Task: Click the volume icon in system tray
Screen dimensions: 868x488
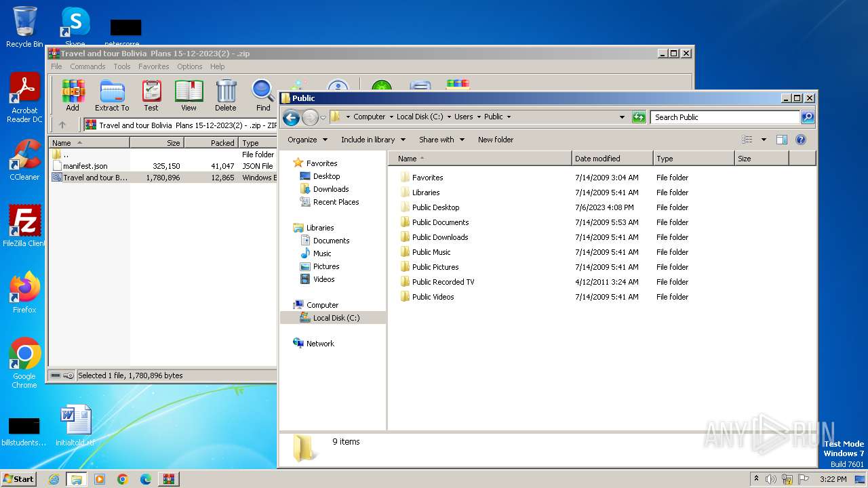Action: 771,479
